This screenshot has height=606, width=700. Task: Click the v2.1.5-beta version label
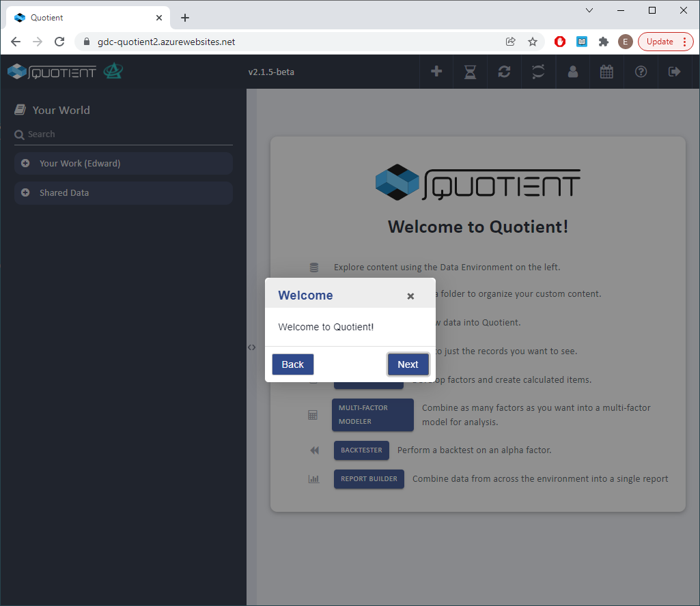point(271,72)
